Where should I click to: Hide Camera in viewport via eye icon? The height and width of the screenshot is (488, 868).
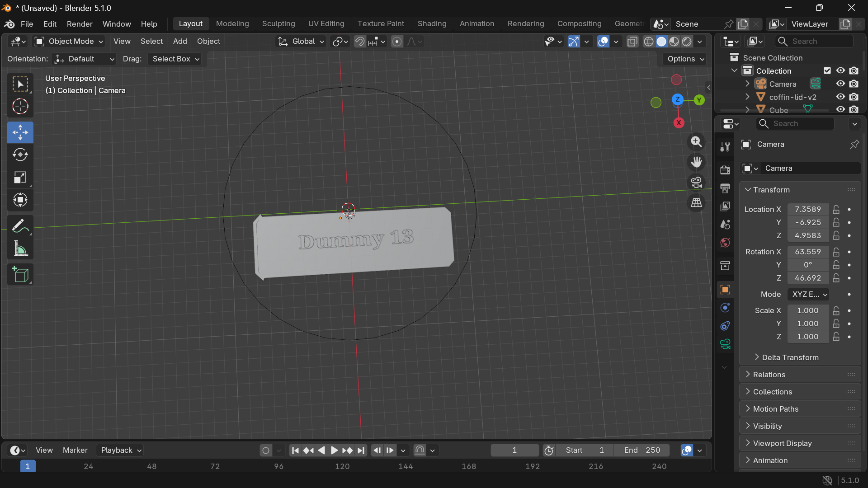pyautogui.click(x=840, y=84)
